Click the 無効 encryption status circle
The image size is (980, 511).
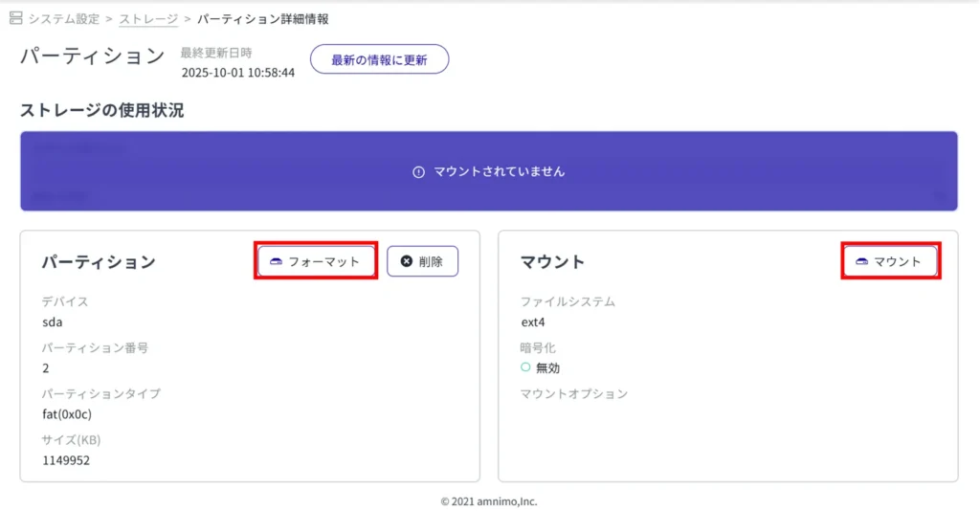525,367
